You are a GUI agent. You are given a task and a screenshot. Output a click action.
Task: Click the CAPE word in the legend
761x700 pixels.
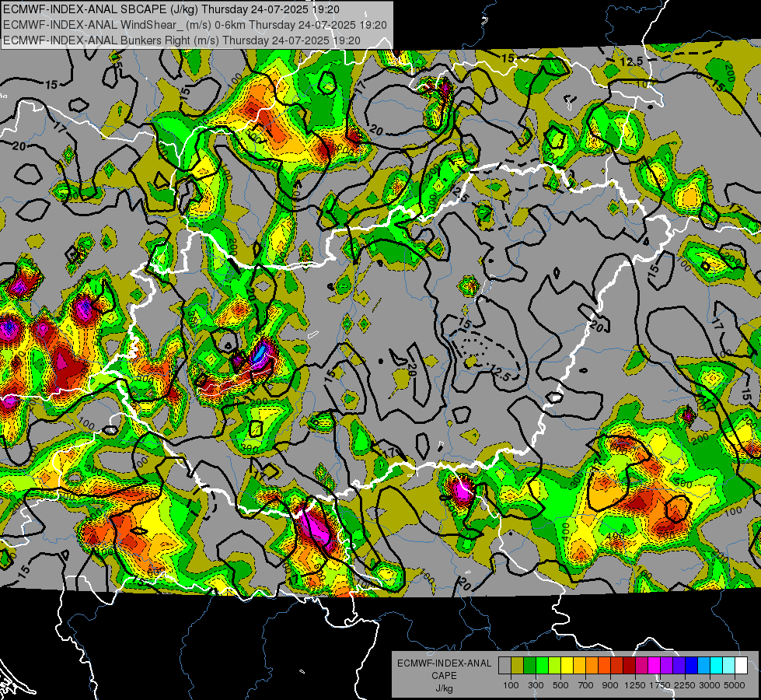tap(444, 676)
